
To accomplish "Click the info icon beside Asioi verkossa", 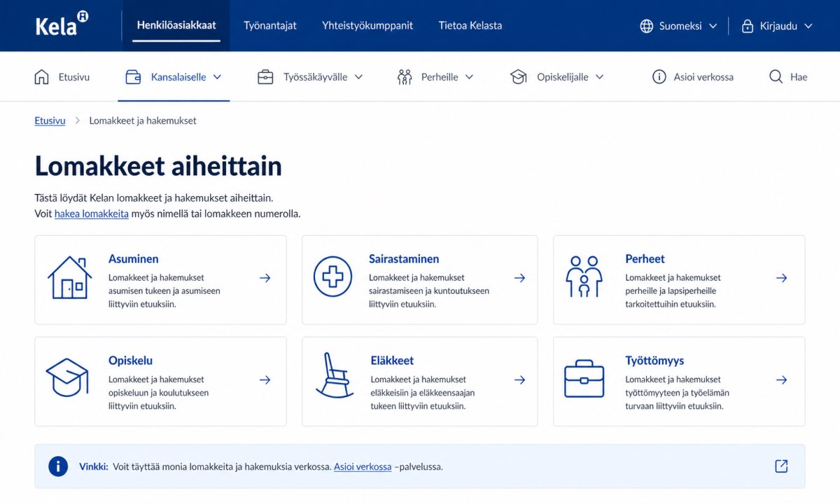I will tap(659, 77).
